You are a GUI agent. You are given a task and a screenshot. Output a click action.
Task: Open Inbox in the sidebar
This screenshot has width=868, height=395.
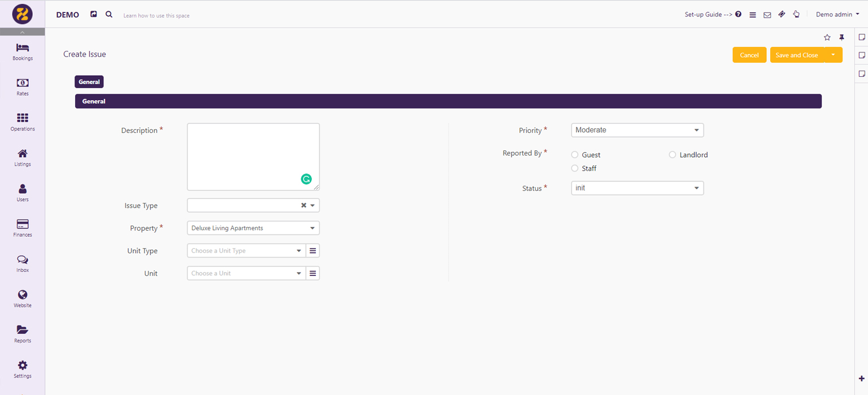[23, 263]
